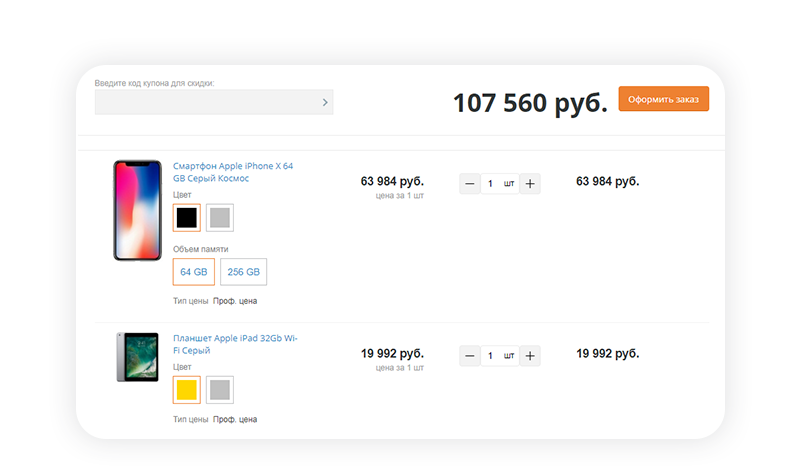Select yellow color swatch for iPad
Image resolution: width=800 pixels, height=466 pixels.
click(187, 390)
